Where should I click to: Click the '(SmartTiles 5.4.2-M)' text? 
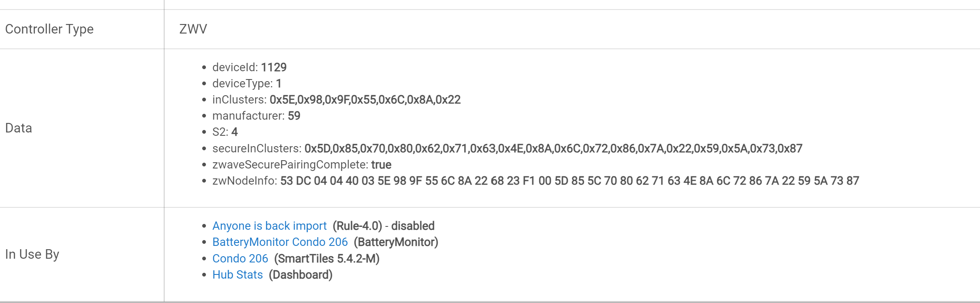click(x=327, y=259)
